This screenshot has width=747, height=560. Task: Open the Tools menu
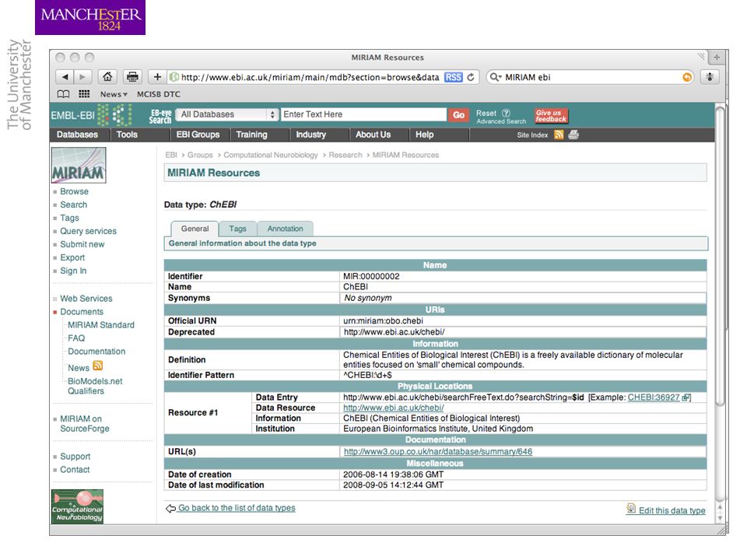tap(127, 135)
